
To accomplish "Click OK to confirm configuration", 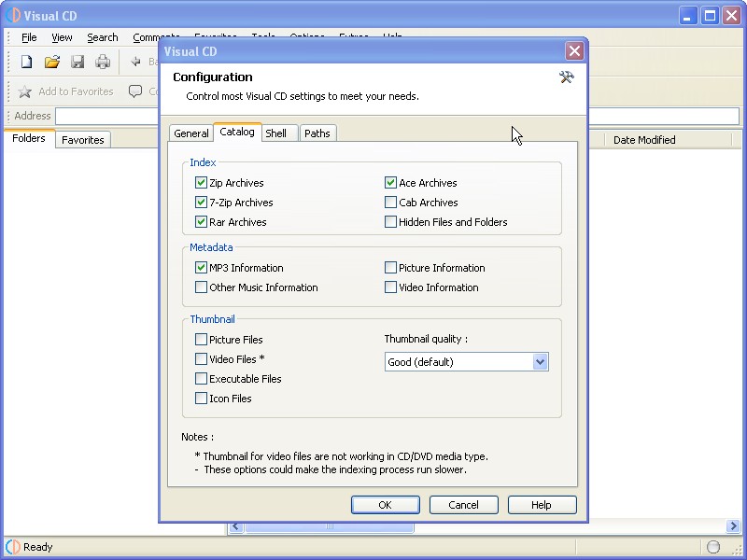I will 386,505.
